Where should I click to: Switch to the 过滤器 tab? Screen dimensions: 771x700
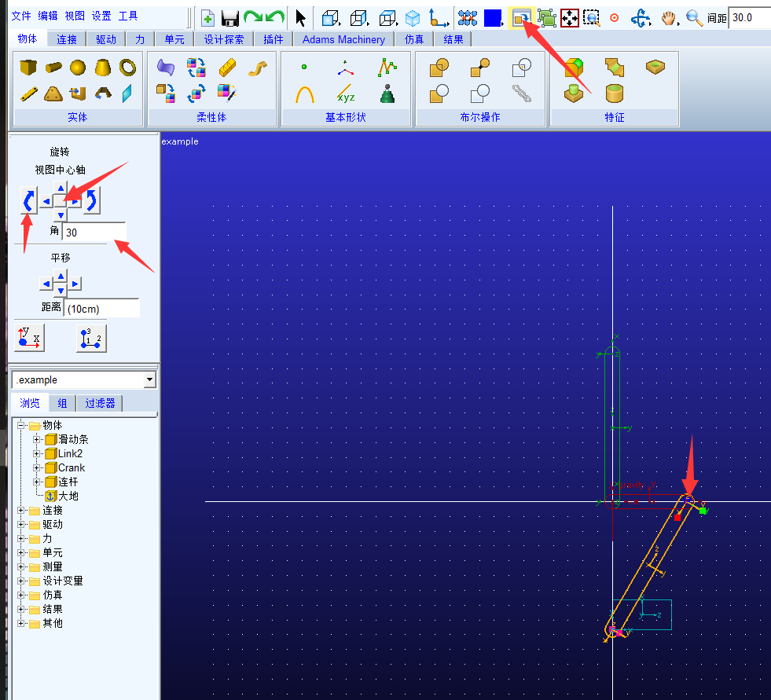pyautogui.click(x=100, y=404)
